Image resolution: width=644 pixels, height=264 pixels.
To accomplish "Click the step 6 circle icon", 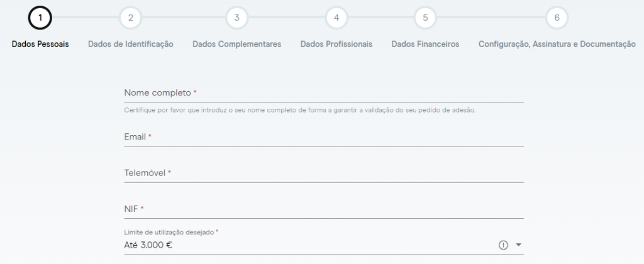I will (557, 18).
